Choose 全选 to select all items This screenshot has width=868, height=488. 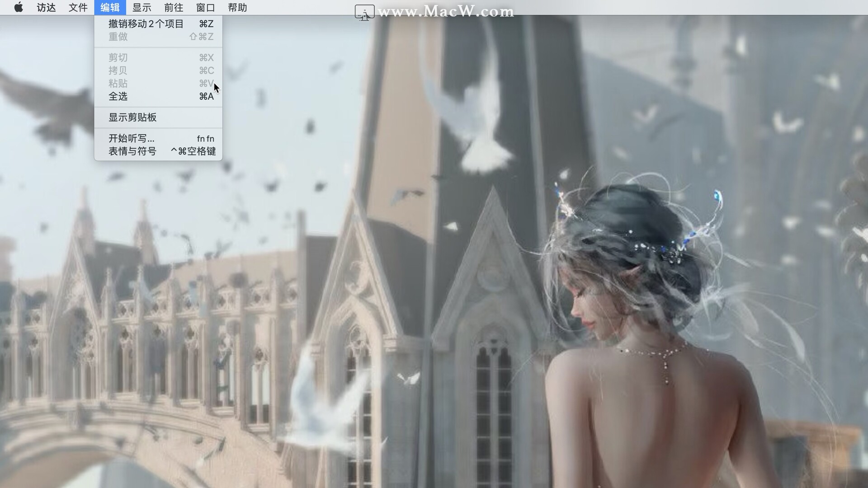(118, 97)
